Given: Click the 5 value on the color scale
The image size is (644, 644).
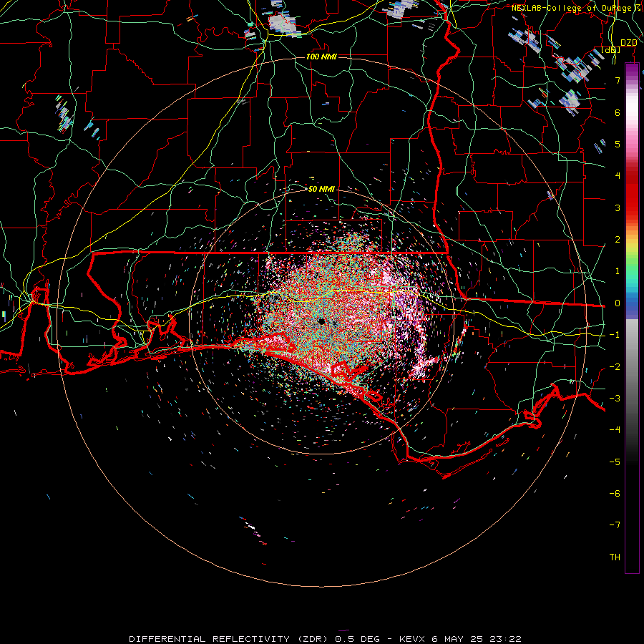Looking at the screenshot, I should tap(618, 144).
